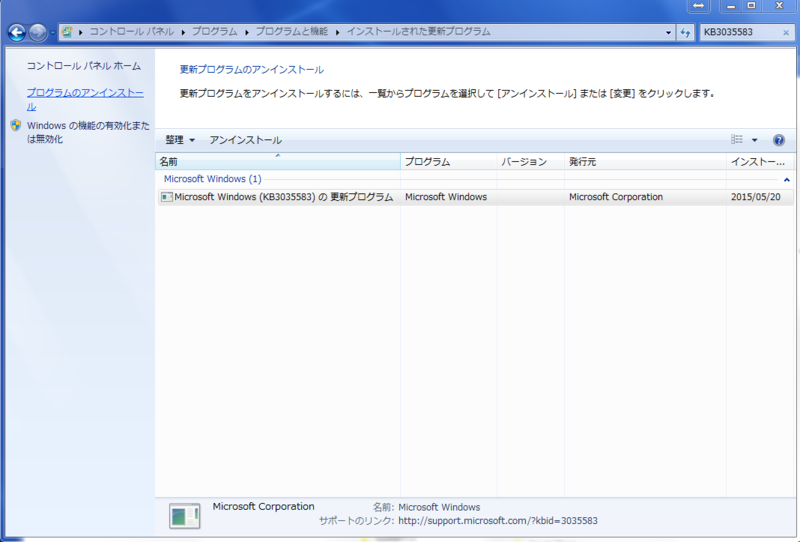Open the recent pages dropdown arrow

coord(52,33)
